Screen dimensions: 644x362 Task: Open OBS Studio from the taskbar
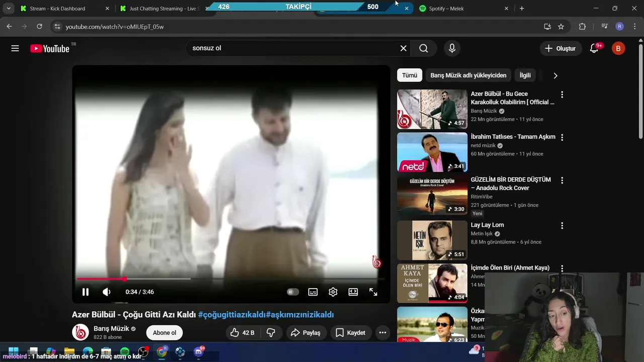143,352
